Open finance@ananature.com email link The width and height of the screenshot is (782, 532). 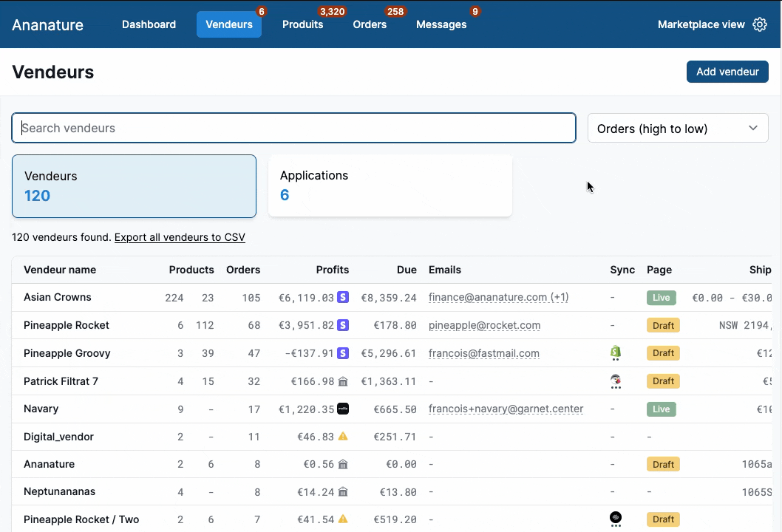click(x=498, y=297)
